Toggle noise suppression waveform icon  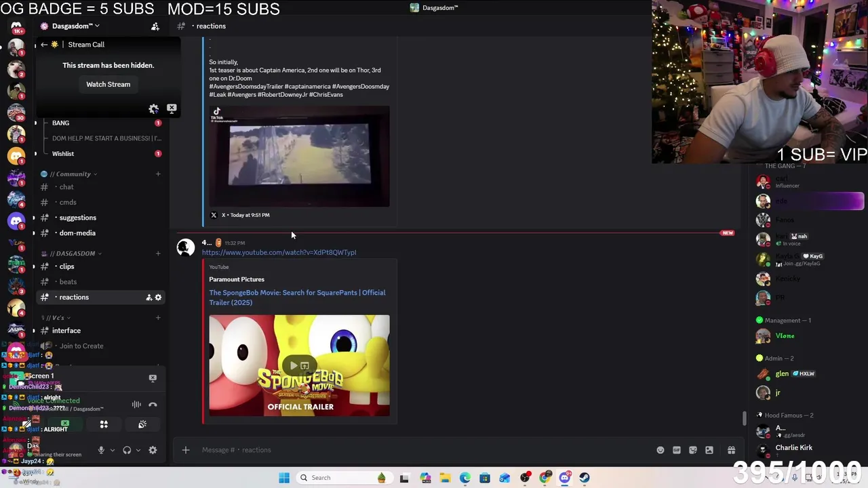136,405
